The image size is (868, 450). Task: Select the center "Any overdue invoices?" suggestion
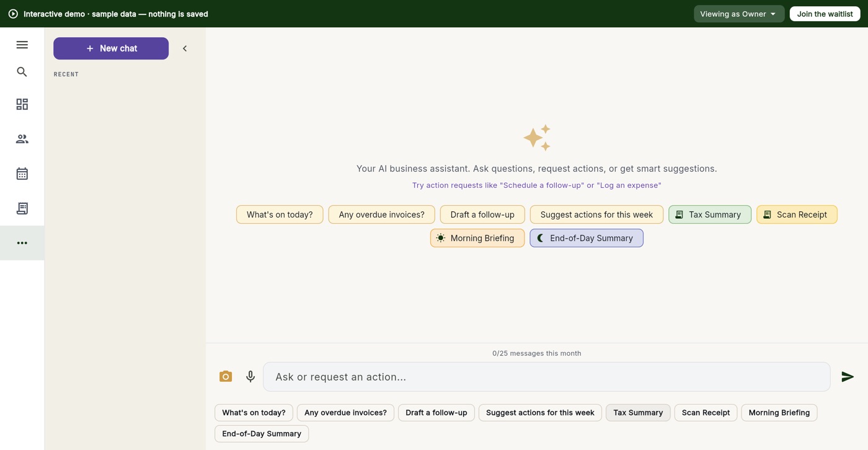pyautogui.click(x=381, y=214)
